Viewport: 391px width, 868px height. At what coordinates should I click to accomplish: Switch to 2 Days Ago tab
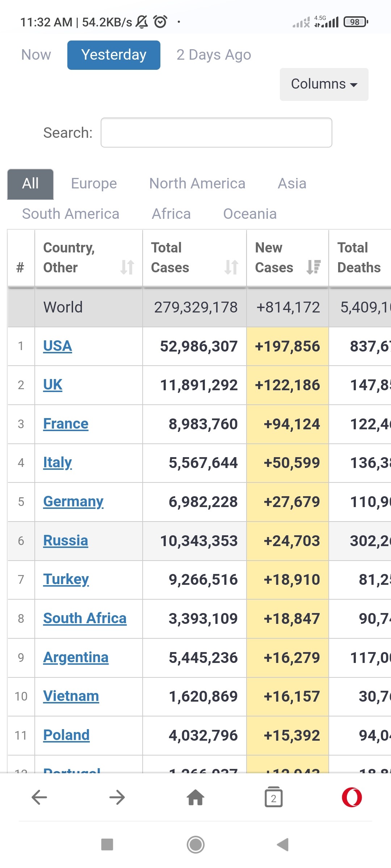[x=214, y=55]
